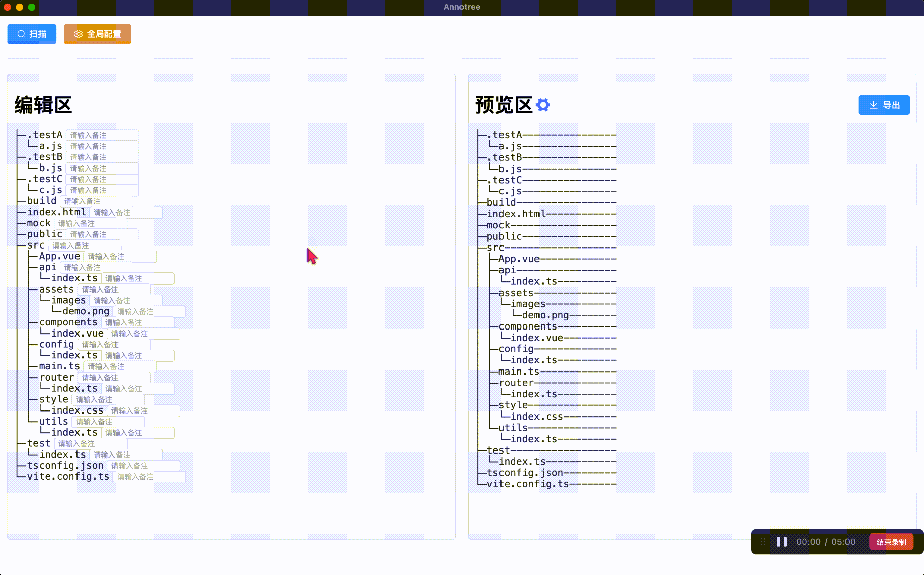Image resolution: width=924 pixels, height=575 pixels.
Task: Click the download icon on the 导出 button
Action: click(x=872, y=105)
